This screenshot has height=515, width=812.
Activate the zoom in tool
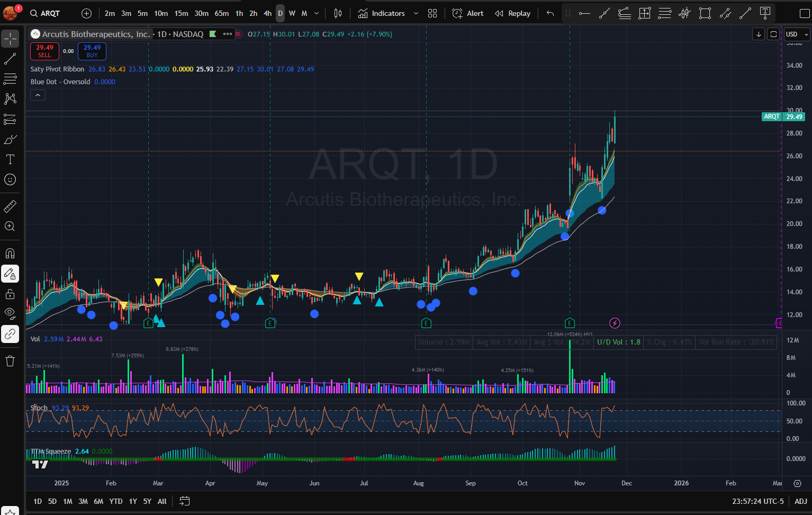[10, 226]
